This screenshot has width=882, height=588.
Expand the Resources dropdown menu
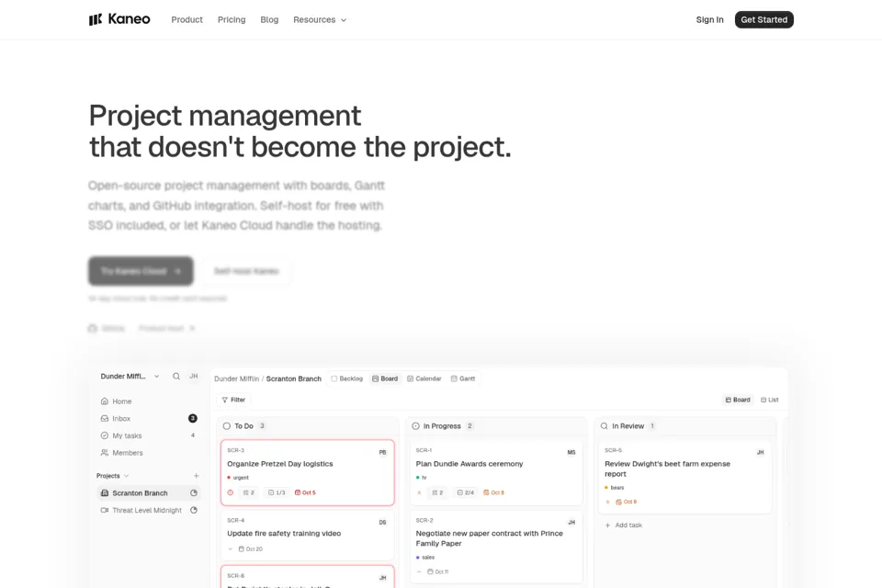[320, 19]
